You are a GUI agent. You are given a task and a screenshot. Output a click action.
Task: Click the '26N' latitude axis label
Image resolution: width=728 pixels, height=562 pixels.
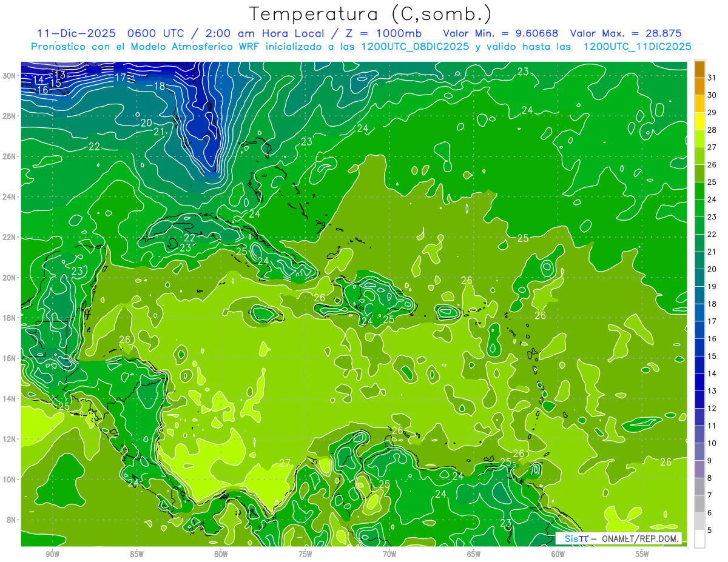10,156
